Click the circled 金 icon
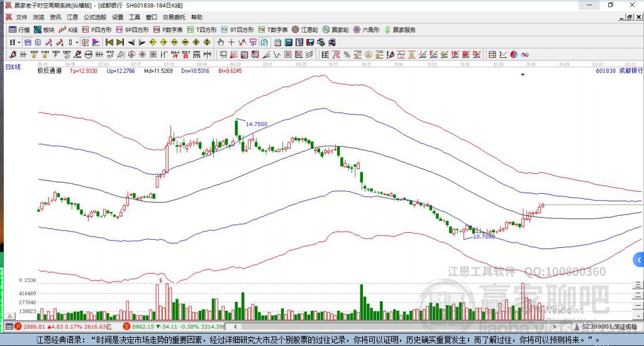The image size is (644, 346). point(369,54)
